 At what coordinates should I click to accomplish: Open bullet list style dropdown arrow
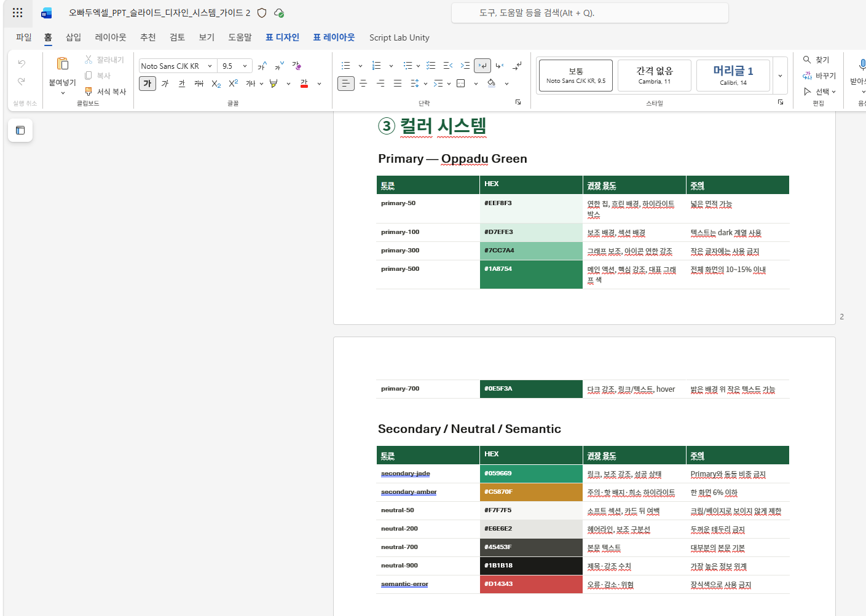coord(360,66)
